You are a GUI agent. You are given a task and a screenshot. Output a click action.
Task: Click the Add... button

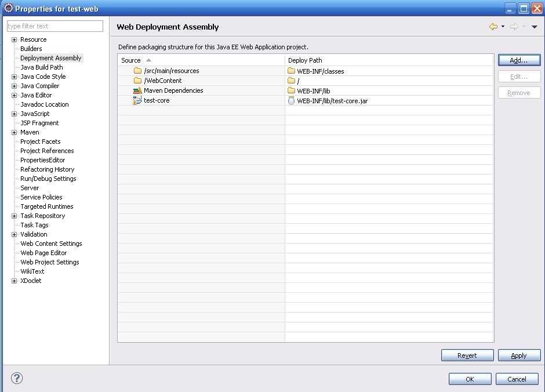519,60
